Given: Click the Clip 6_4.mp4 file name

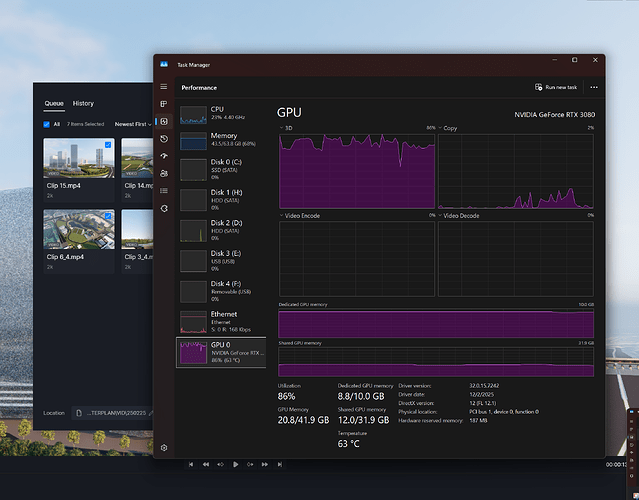Looking at the screenshot, I should (x=65, y=257).
